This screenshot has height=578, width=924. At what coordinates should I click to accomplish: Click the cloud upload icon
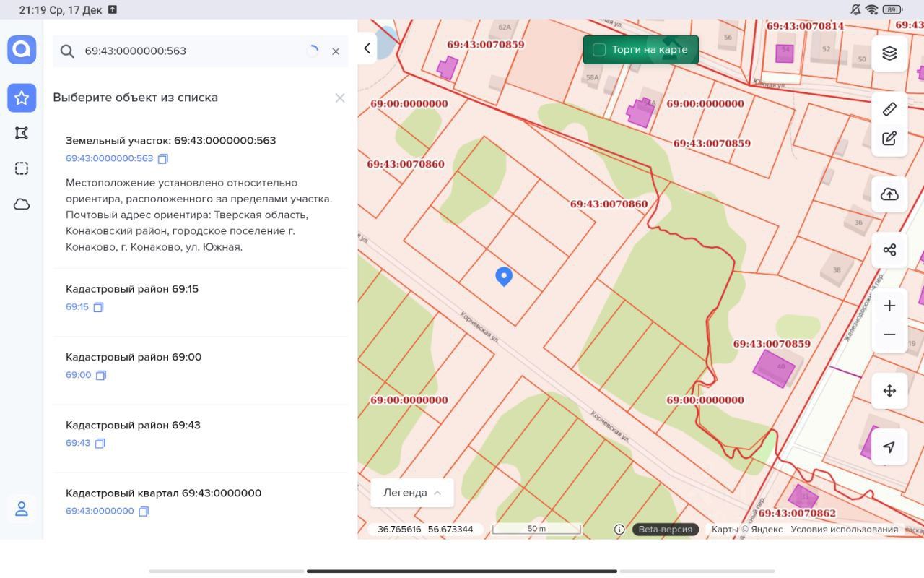click(889, 194)
